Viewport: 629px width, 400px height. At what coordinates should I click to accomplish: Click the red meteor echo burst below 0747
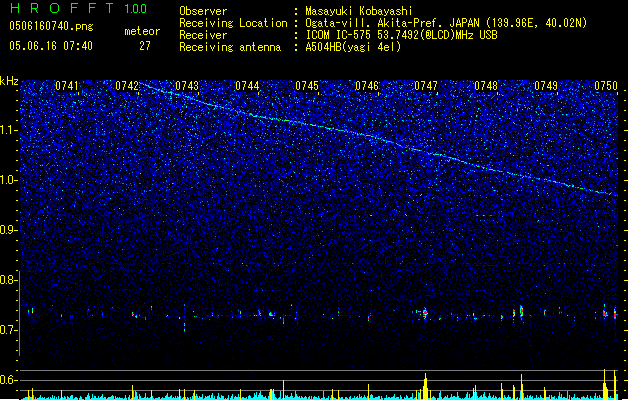pyautogui.click(x=425, y=314)
